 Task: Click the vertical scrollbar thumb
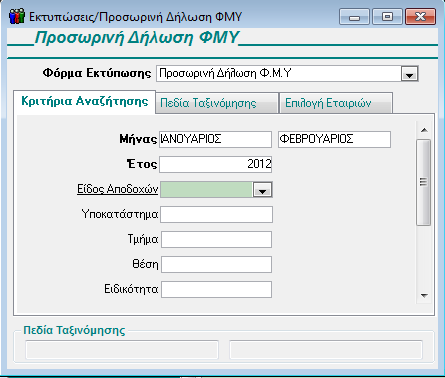[x=424, y=182]
